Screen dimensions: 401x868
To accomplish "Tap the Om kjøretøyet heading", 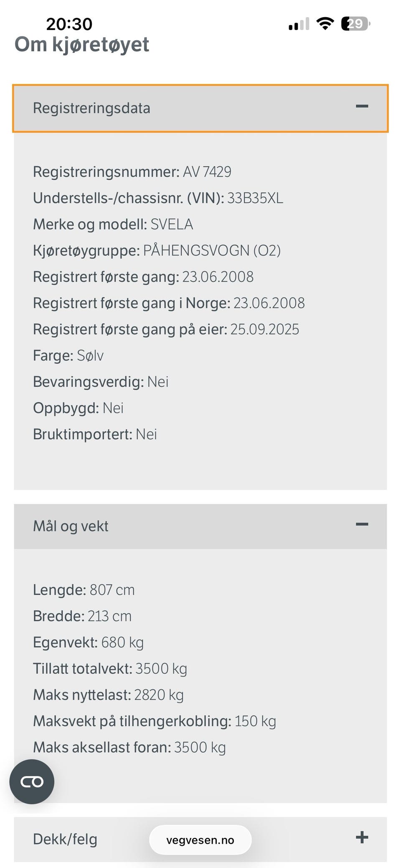I will 82,45.
